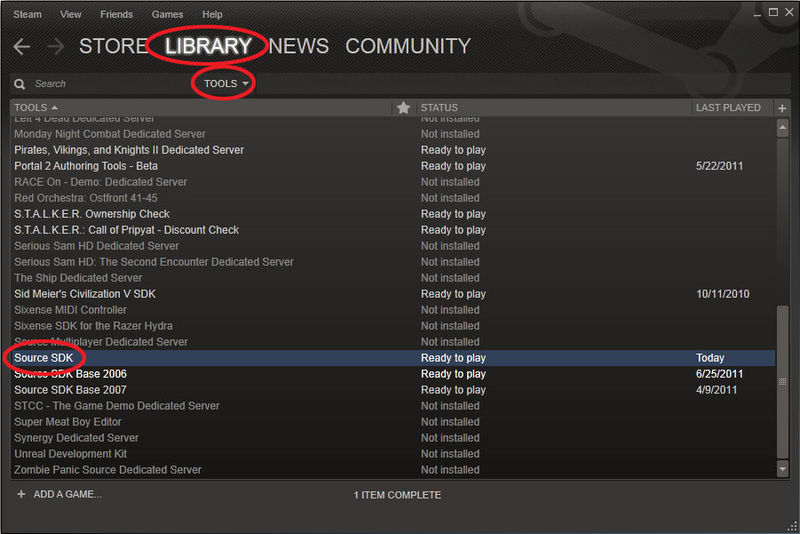Open the TOOLS filter dropdown beside search
This screenshot has height=534, width=800.
tap(226, 84)
